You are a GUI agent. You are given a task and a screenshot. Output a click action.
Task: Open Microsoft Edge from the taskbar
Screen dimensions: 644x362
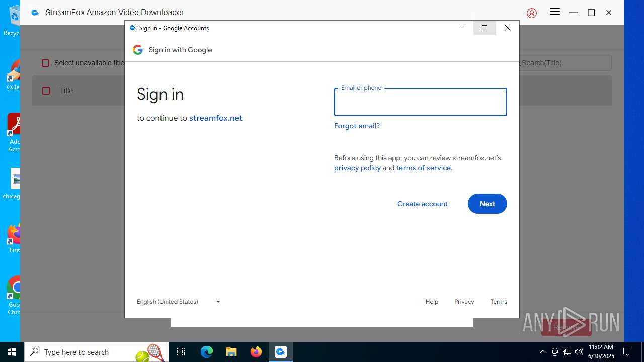pyautogui.click(x=207, y=352)
